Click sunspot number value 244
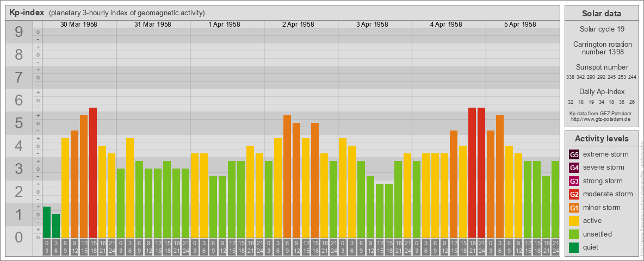Image resolution: width=644 pixels, height=261 pixels. coord(633,77)
